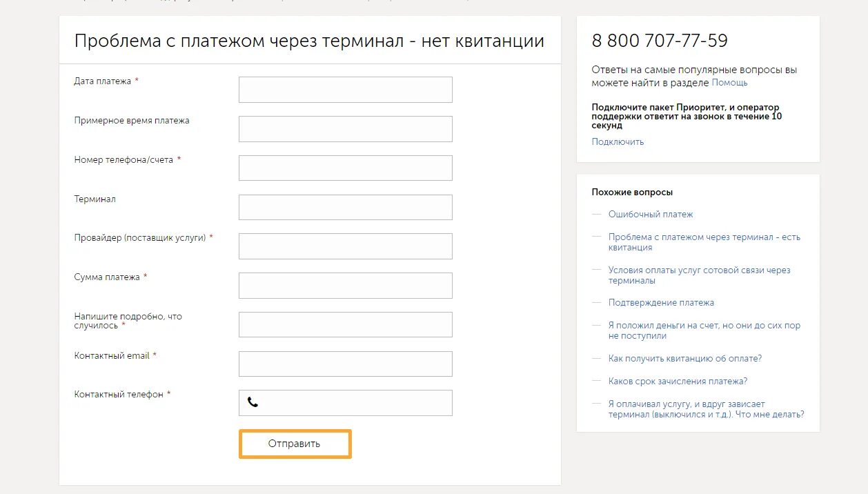
Task: Focus the Дата платежа input field
Action: pyautogui.click(x=346, y=90)
